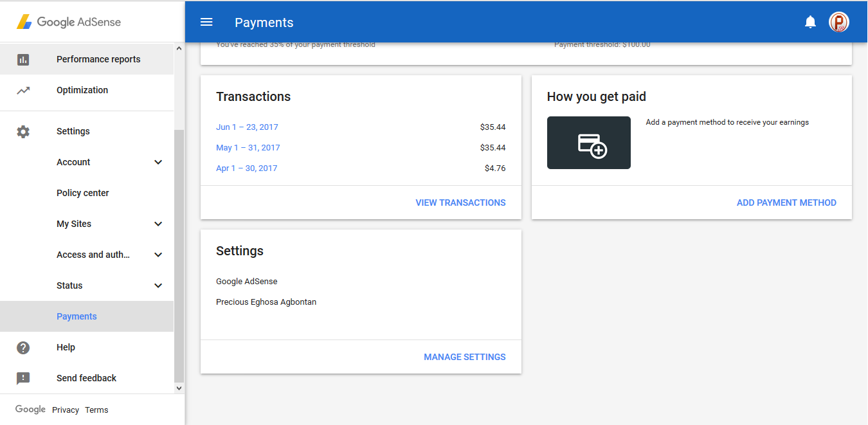Click MANAGE SETTINGS
868x425 pixels.
click(465, 357)
